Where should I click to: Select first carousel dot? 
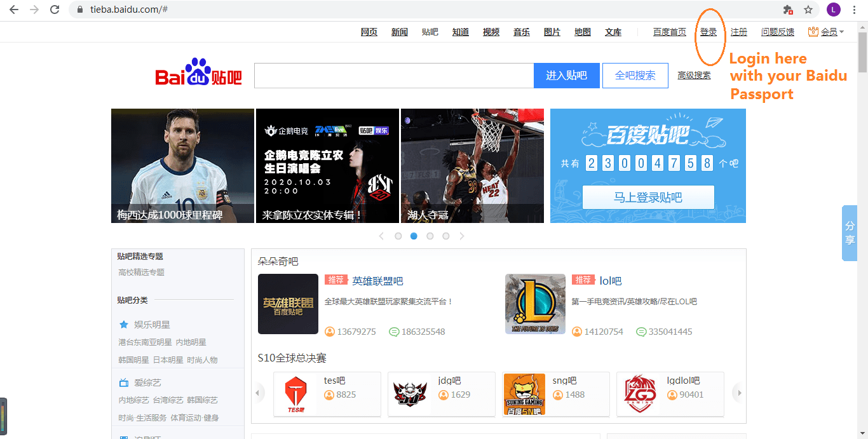tap(398, 236)
